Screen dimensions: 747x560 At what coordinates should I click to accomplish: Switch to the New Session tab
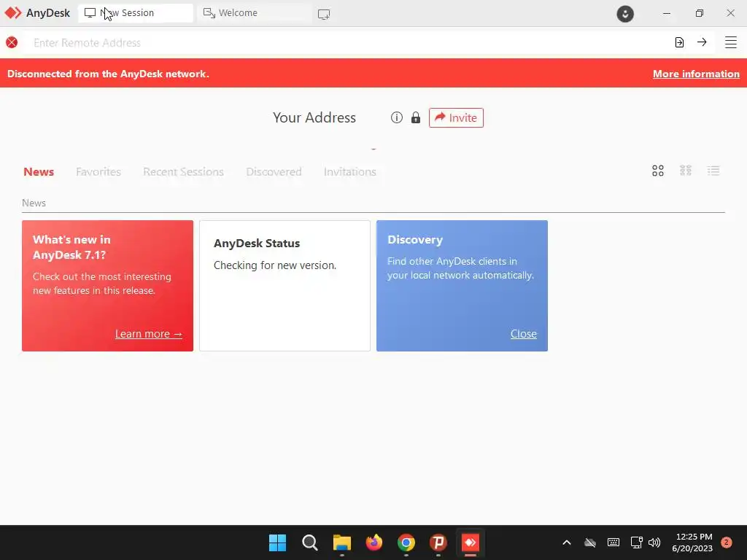pos(135,13)
